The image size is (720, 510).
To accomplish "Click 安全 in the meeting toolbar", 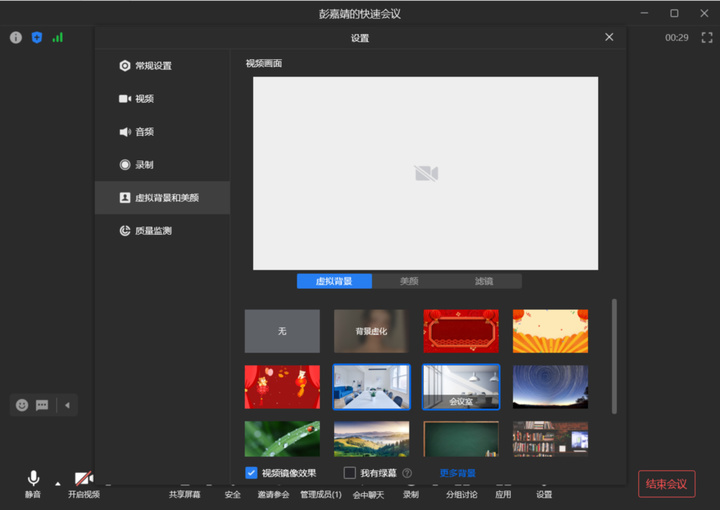I will [x=233, y=494].
